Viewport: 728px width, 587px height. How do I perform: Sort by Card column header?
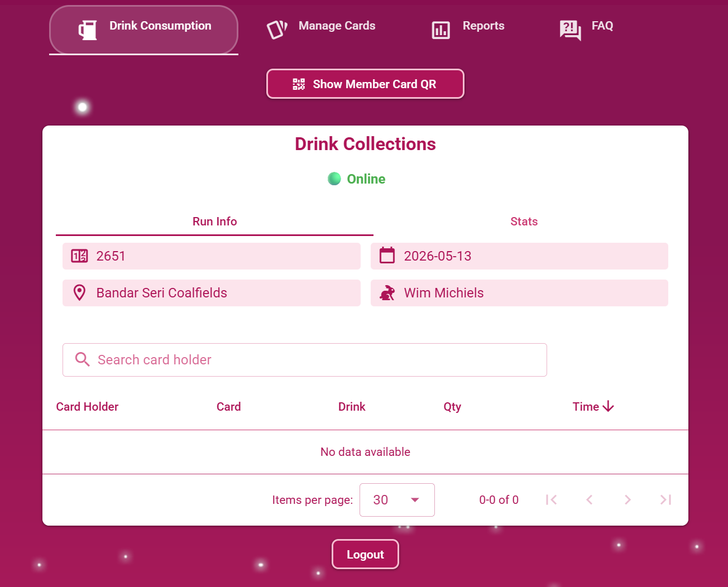click(229, 407)
